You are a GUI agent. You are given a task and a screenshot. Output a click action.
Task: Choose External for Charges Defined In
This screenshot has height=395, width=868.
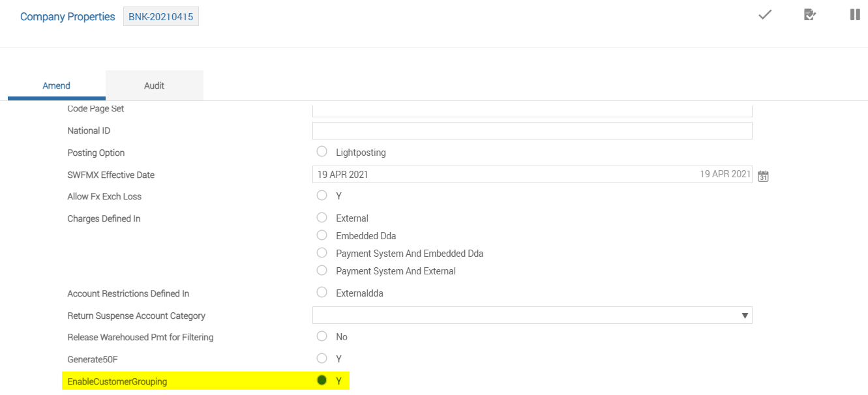click(x=322, y=218)
